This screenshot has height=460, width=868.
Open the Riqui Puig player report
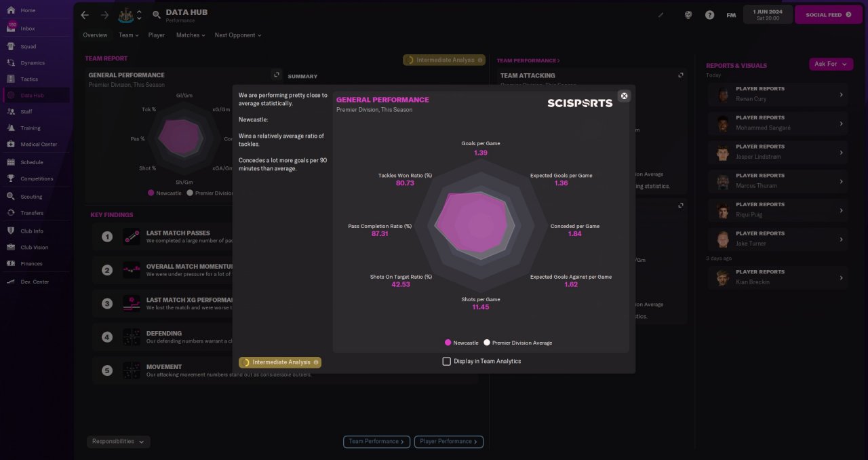pos(777,210)
